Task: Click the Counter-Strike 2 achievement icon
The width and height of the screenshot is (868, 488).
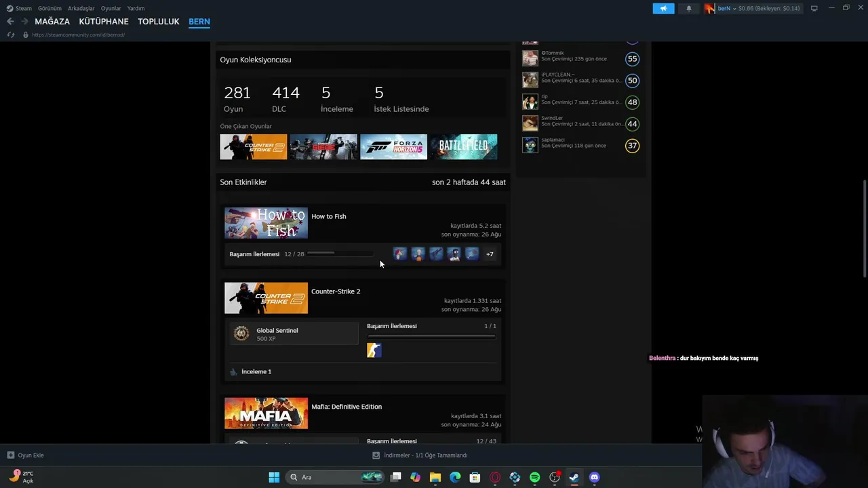Action: [x=374, y=350]
